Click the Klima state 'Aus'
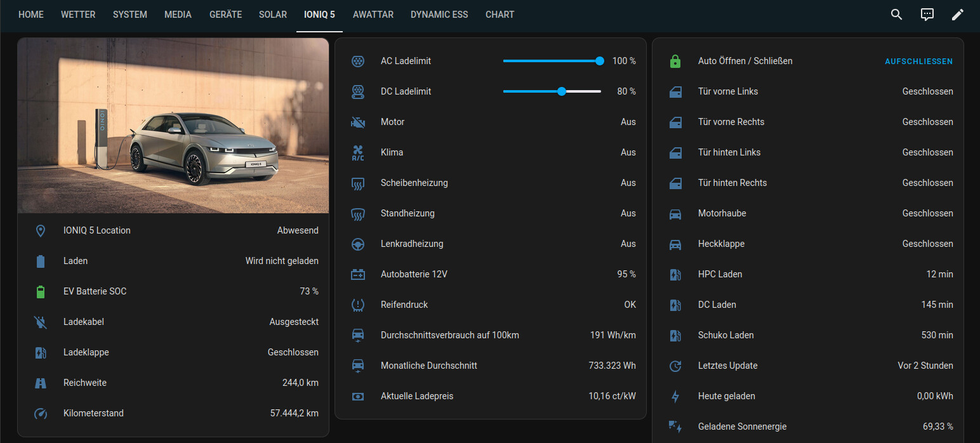Image resolution: width=980 pixels, height=443 pixels. 628,152
